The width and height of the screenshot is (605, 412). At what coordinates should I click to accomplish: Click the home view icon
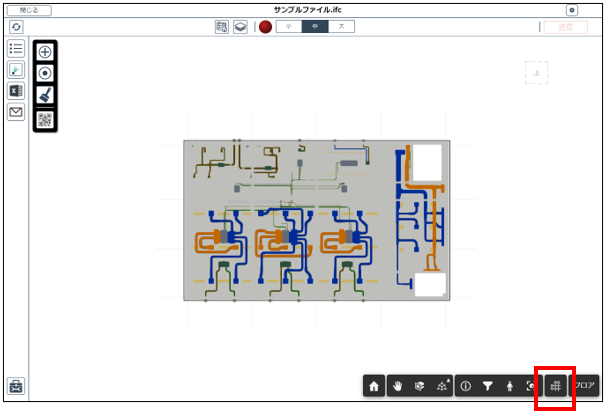[x=375, y=385]
